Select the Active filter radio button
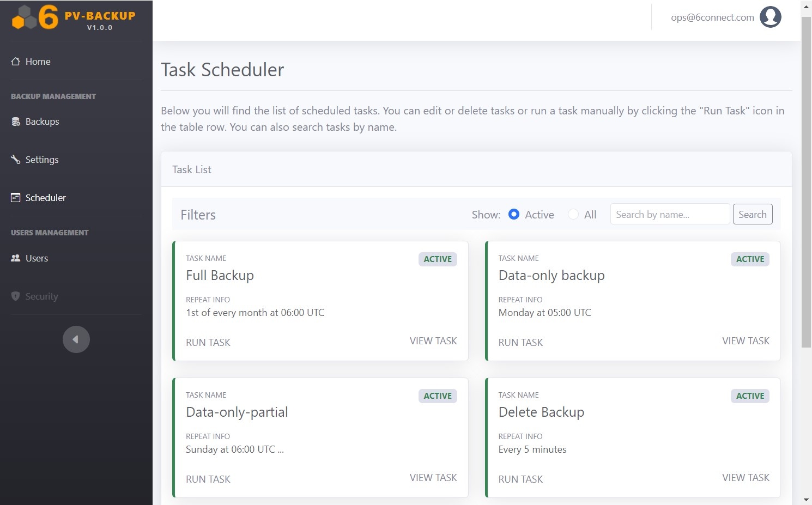812x505 pixels. [x=513, y=214]
